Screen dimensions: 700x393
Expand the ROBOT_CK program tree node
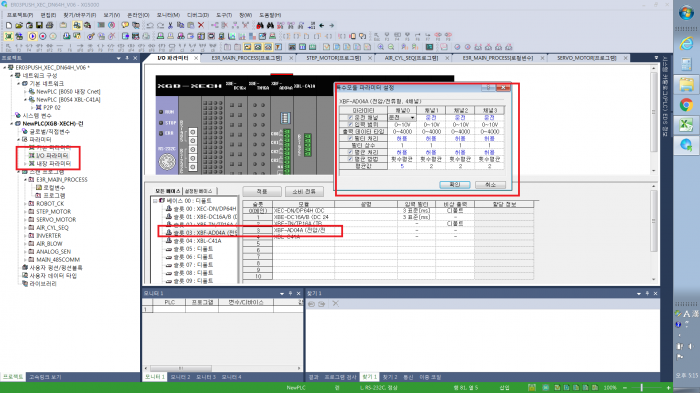25,204
